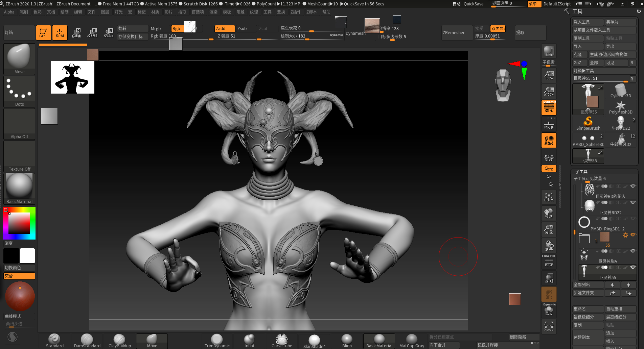
Task: Open the subtool folder numbered 55
Action: coord(584,239)
